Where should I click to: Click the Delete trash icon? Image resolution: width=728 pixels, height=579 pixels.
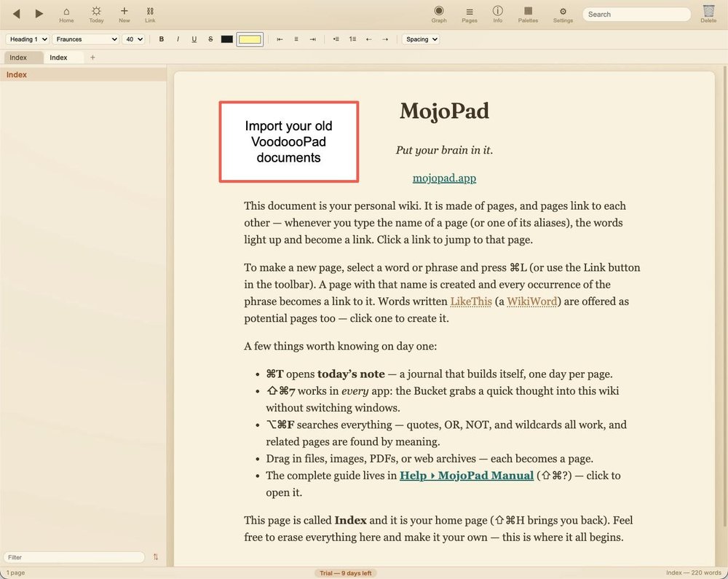[708, 14]
